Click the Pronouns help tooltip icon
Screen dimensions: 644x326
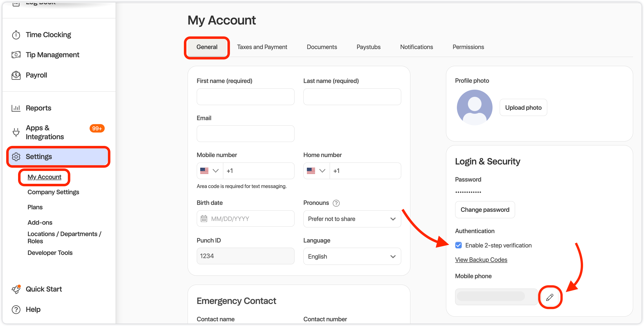tap(336, 203)
